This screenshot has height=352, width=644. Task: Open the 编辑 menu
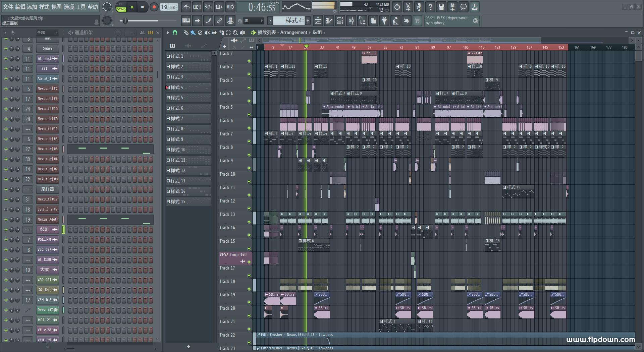click(x=20, y=7)
